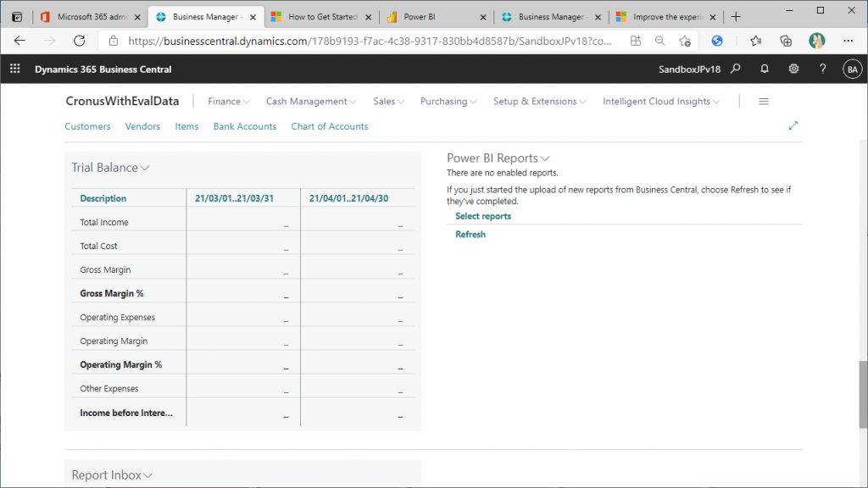Screen dimensions: 868x488
Task: Open the browser Favorites list icon
Action: tap(755, 41)
